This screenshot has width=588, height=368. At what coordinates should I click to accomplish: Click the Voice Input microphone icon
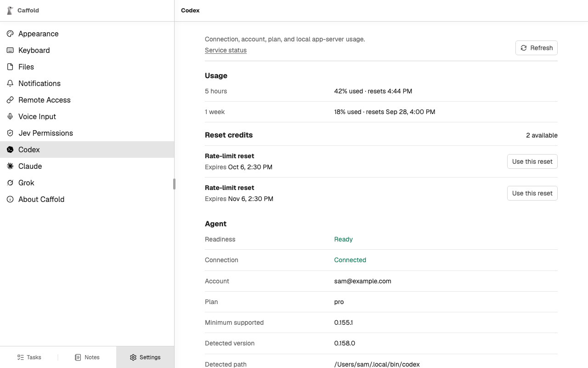10,116
